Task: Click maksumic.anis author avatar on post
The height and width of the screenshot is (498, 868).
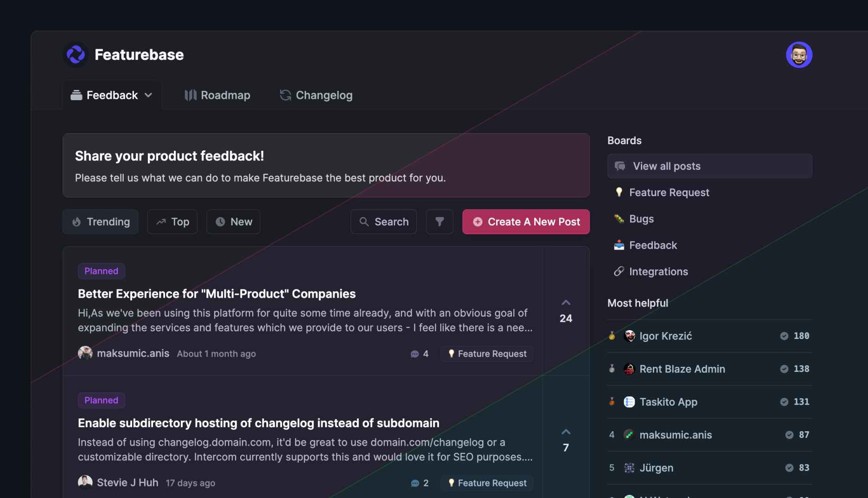Action: point(85,353)
